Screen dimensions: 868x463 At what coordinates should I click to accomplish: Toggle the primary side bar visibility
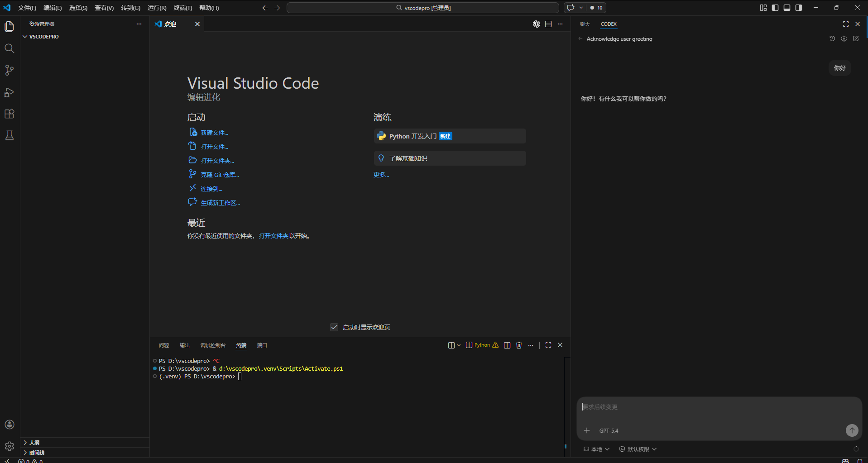pyautogui.click(x=775, y=8)
